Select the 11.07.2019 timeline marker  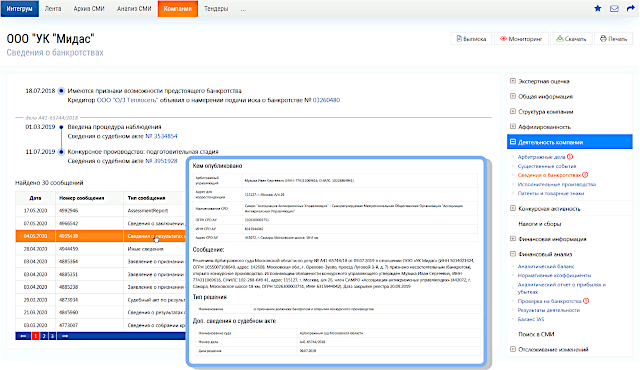coord(61,152)
